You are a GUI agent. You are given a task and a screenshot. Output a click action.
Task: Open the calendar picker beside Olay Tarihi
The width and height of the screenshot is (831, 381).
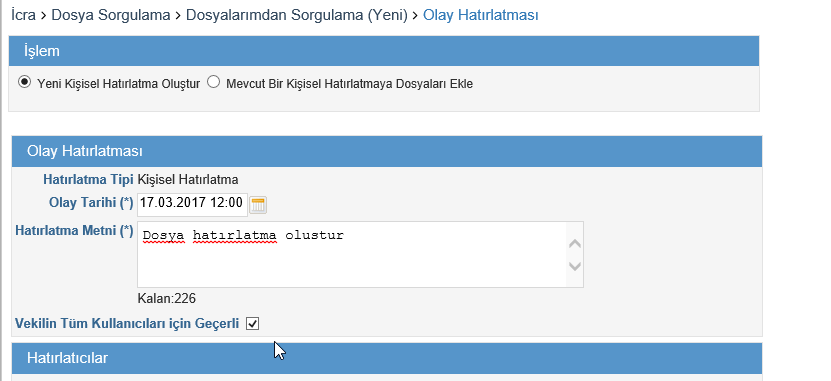tap(258, 205)
